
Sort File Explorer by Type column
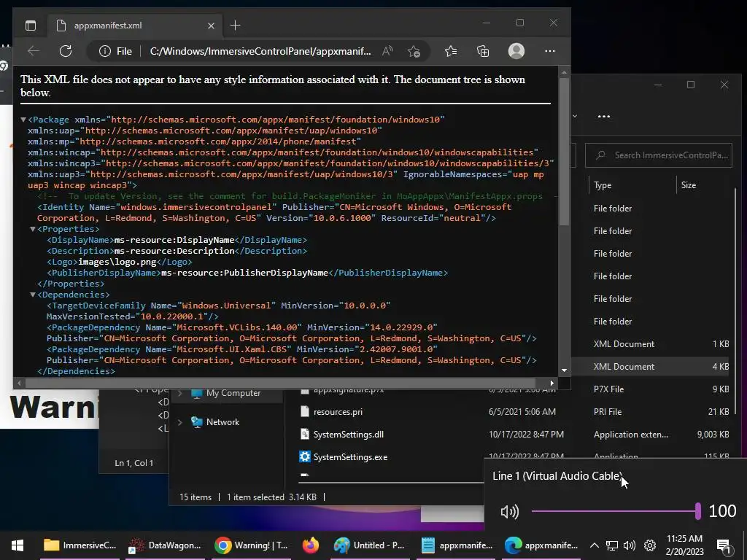click(603, 185)
